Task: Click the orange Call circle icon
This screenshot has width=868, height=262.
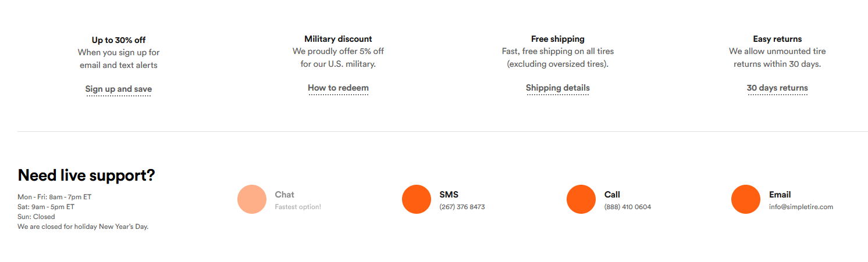Action: point(581,199)
